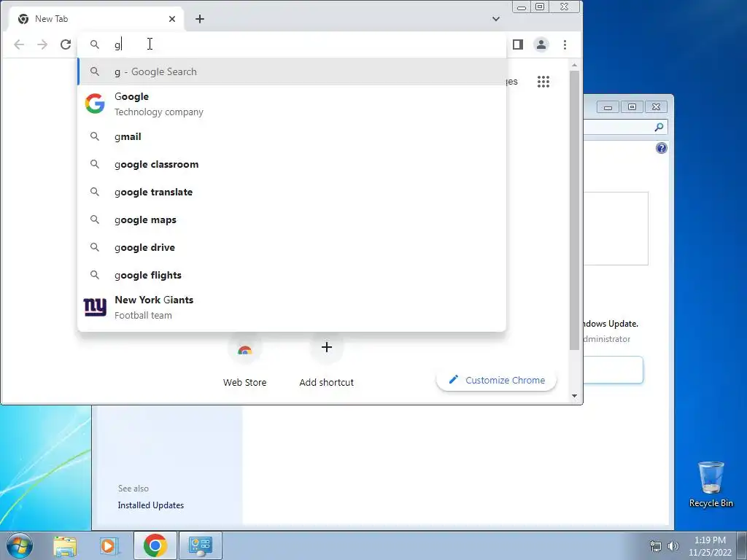The width and height of the screenshot is (747, 560).
Task: Click the Chrome page scrollbar thumb
Action: tap(575, 209)
